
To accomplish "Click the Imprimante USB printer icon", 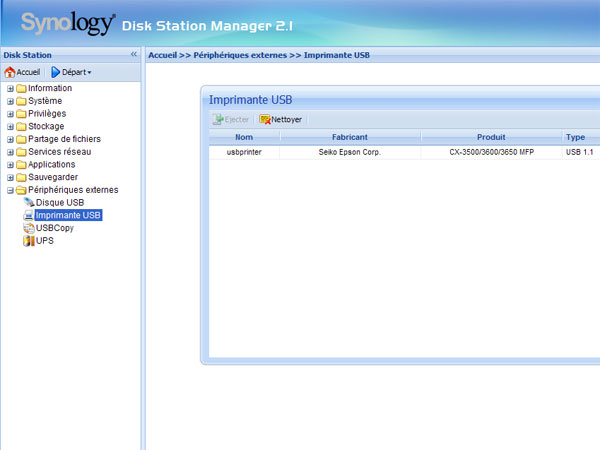I will click(x=29, y=215).
